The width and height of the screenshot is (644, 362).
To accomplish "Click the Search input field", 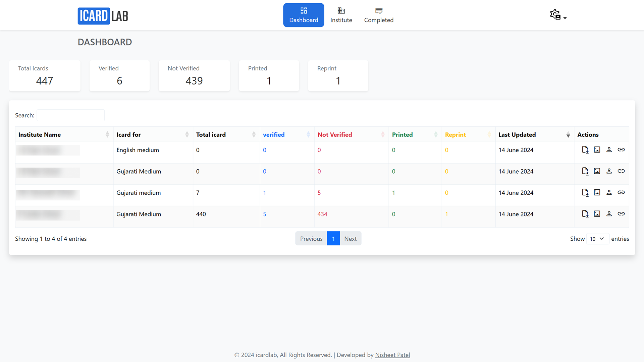I will tap(70, 115).
